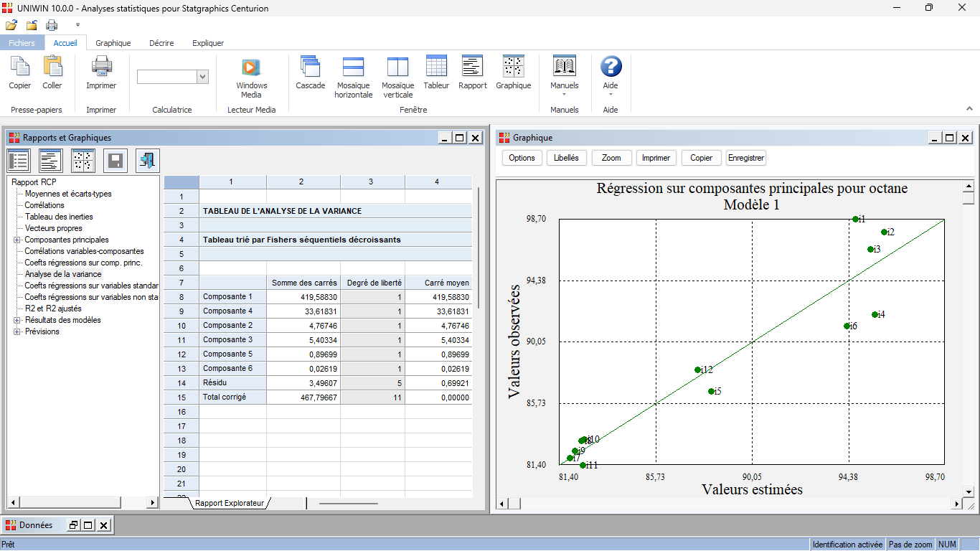Click the open folder icon in title bar
The height and width of the screenshot is (551, 980).
point(11,25)
